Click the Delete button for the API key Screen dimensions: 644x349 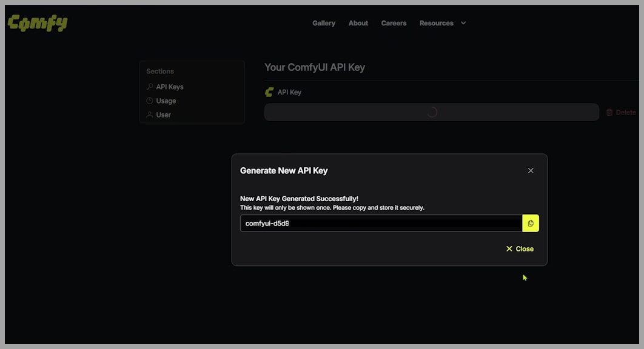pos(621,112)
